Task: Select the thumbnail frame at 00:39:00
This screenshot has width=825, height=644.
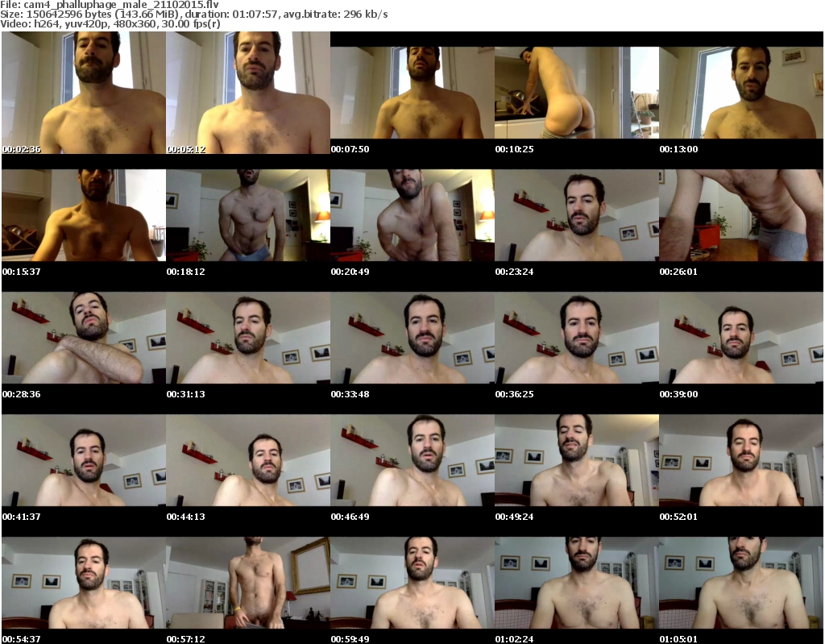Action: [741, 338]
